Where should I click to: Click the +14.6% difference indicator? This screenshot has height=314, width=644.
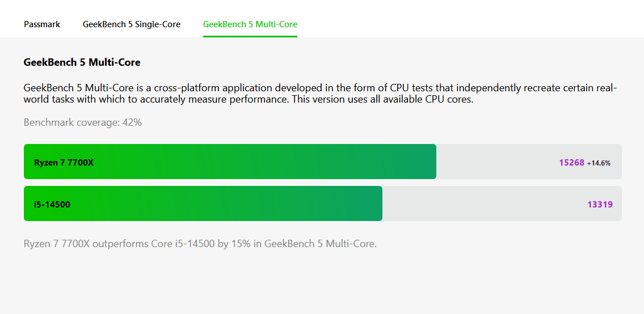(x=599, y=163)
